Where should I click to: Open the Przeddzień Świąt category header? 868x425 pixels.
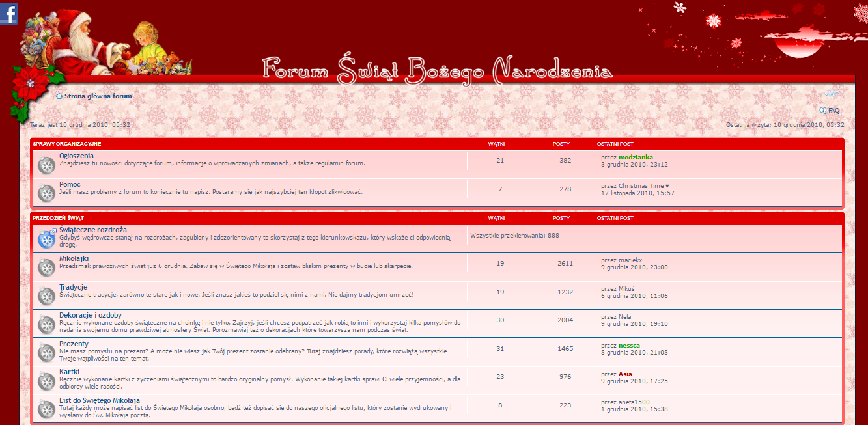[x=58, y=218]
